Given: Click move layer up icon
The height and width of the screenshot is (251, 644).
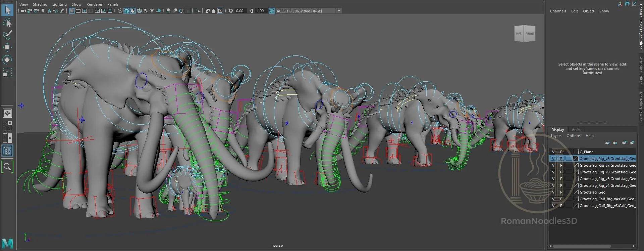Looking at the screenshot, I should coord(607,143).
